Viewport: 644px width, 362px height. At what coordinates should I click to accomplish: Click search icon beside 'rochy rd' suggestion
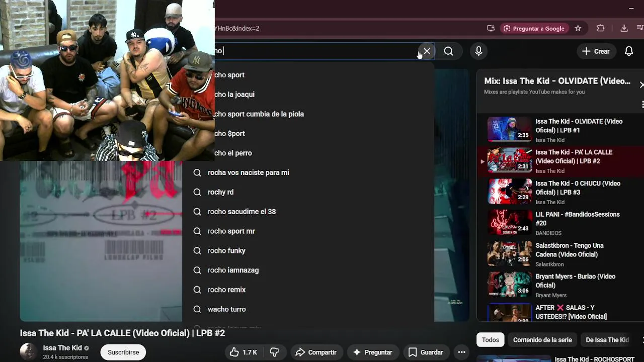coord(197,192)
